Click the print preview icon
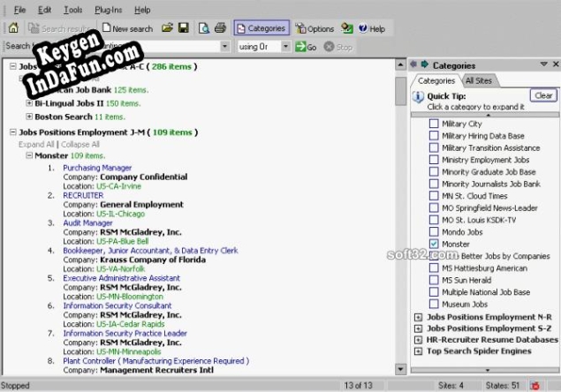 tap(204, 28)
